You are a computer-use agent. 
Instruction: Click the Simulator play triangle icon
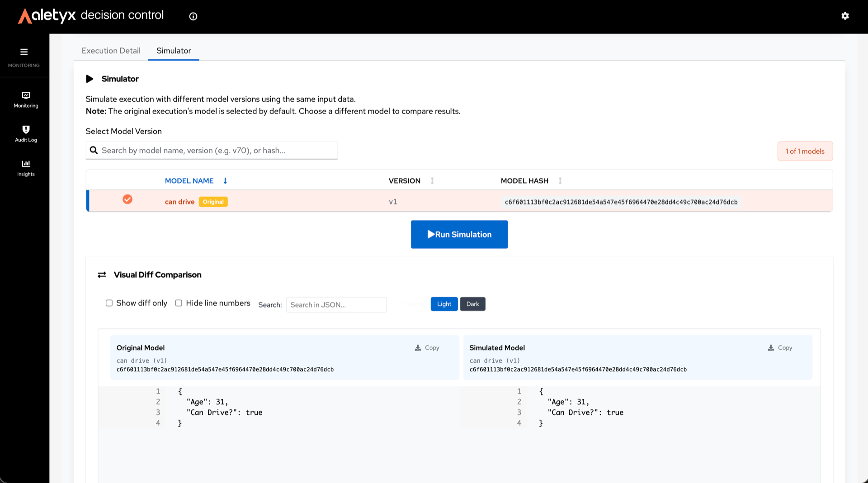click(90, 79)
